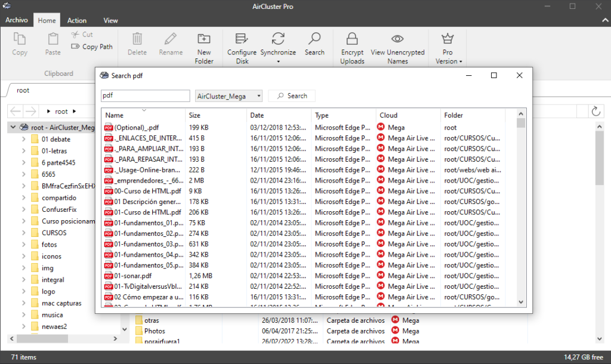The width and height of the screenshot is (611, 364).
Task: Click the Synchronize arrows icon
Action: [x=278, y=39]
